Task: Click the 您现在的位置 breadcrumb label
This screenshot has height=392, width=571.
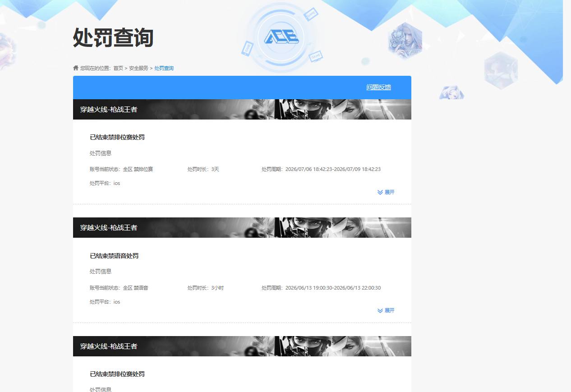Action: (x=95, y=68)
